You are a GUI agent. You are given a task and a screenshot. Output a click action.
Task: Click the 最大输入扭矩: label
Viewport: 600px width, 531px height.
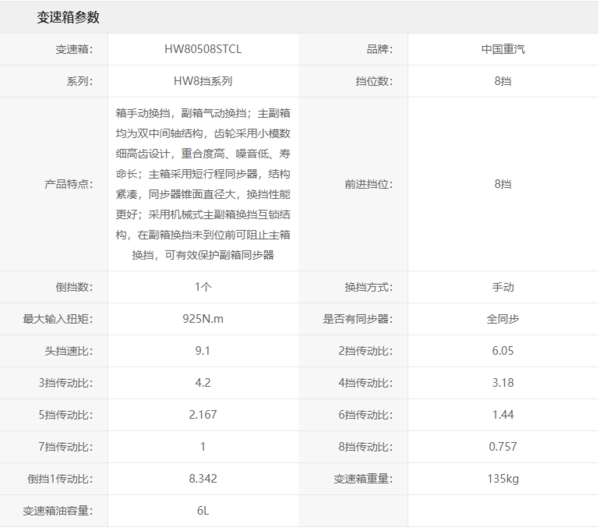pyautogui.click(x=58, y=319)
